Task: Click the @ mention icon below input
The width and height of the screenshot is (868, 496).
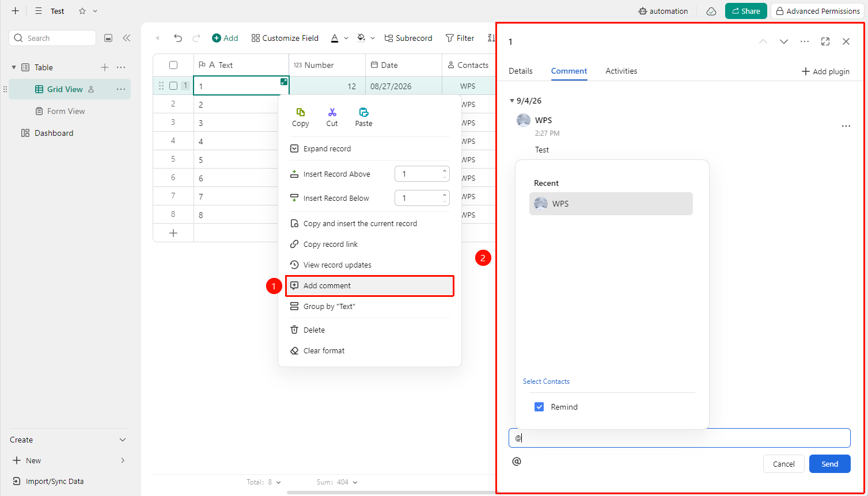Action: pos(517,461)
